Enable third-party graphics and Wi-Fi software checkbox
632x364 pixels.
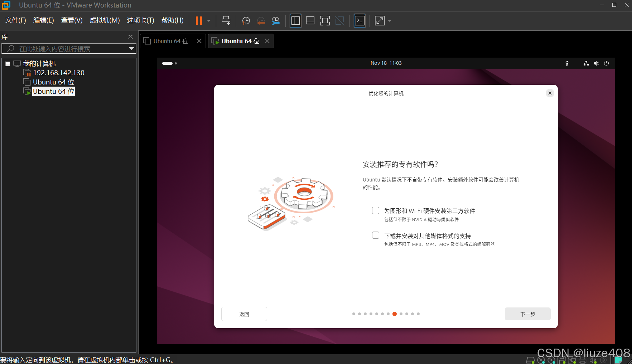[376, 210]
